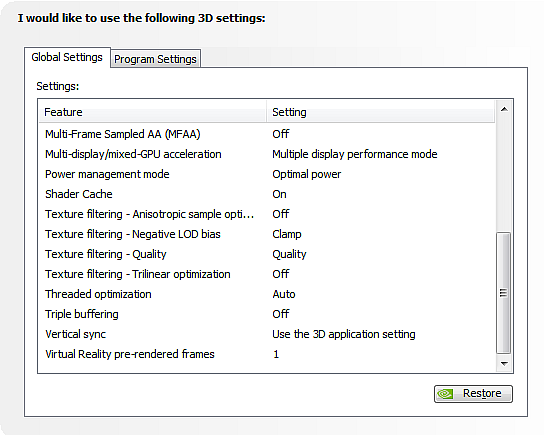544x435 pixels.
Task: Click the settings list scrollbar thumb
Action: tap(503, 293)
